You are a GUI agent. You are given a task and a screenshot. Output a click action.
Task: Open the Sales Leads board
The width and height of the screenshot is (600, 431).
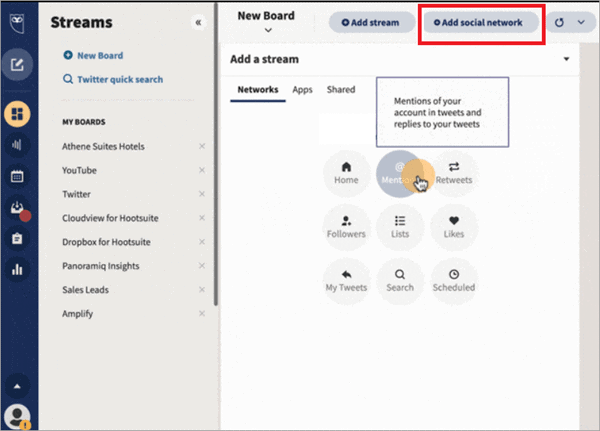pos(85,290)
